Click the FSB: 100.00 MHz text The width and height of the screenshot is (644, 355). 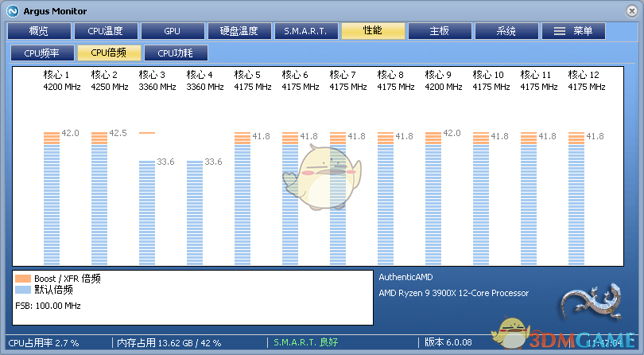pyautogui.click(x=48, y=306)
